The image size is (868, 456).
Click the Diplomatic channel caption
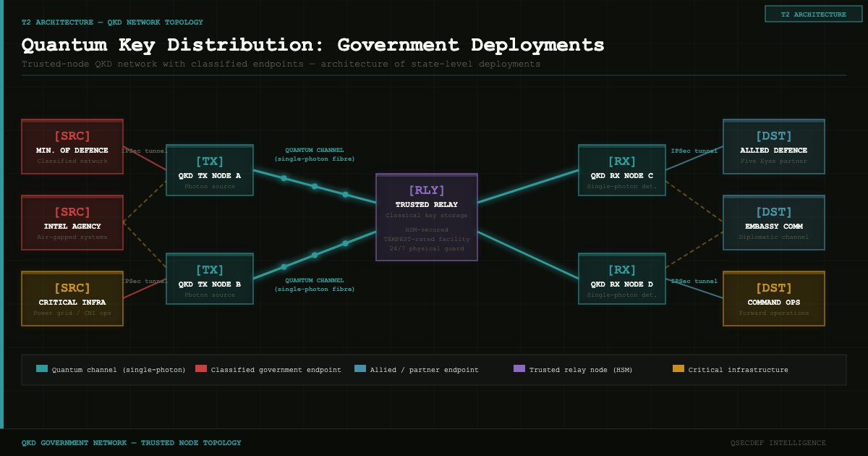click(x=774, y=237)
